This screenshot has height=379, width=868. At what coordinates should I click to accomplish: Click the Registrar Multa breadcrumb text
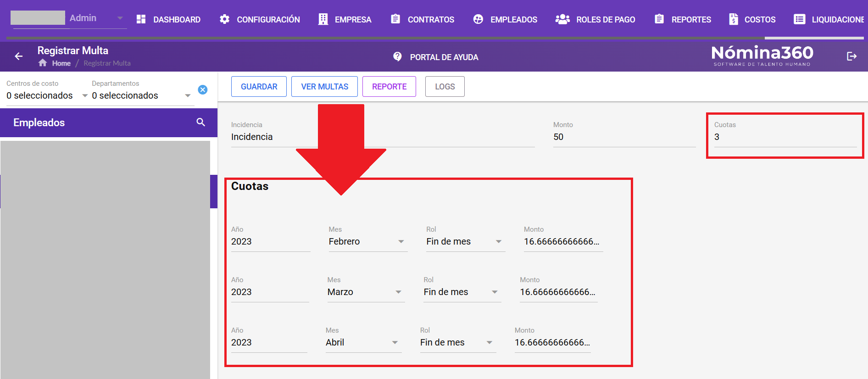click(107, 63)
